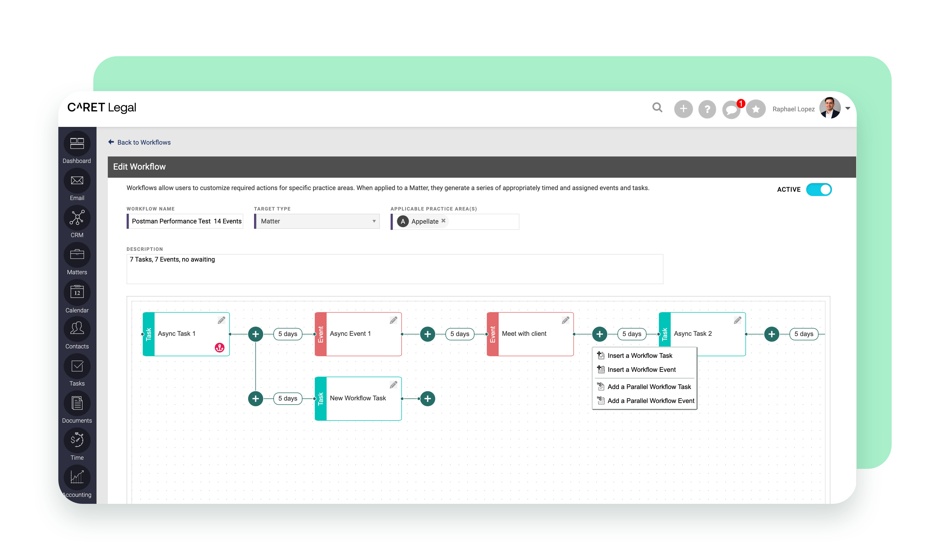Open the CRM sidebar icon

pyautogui.click(x=77, y=218)
